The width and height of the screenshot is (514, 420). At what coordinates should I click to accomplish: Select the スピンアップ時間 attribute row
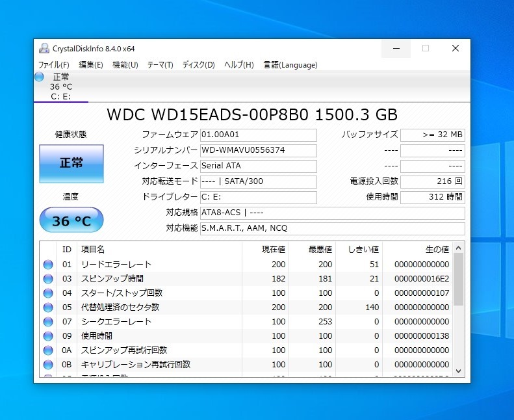[x=246, y=279]
